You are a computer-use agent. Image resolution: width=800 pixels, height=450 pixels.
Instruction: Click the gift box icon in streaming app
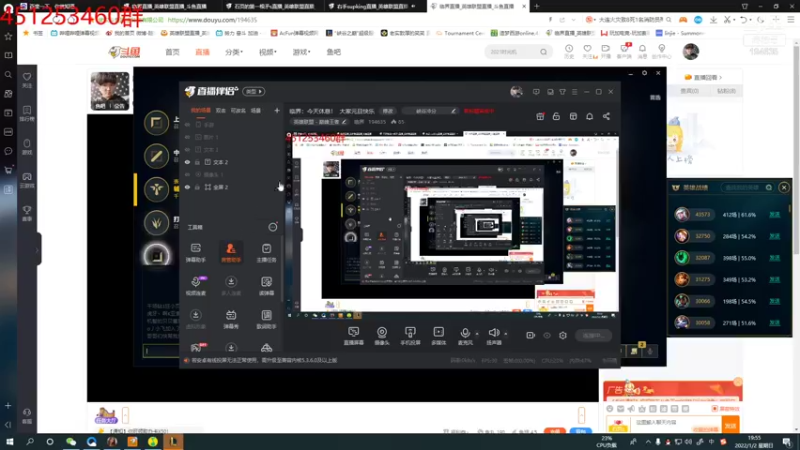tap(540, 116)
